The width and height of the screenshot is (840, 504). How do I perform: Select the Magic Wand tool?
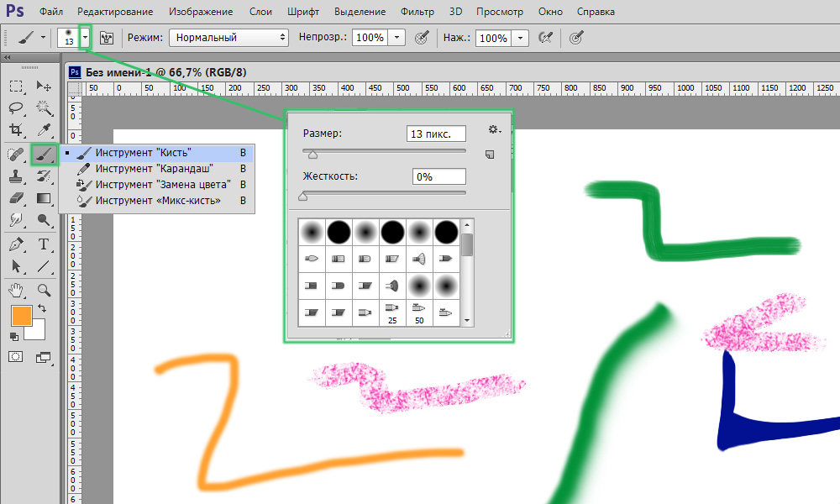click(44, 108)
